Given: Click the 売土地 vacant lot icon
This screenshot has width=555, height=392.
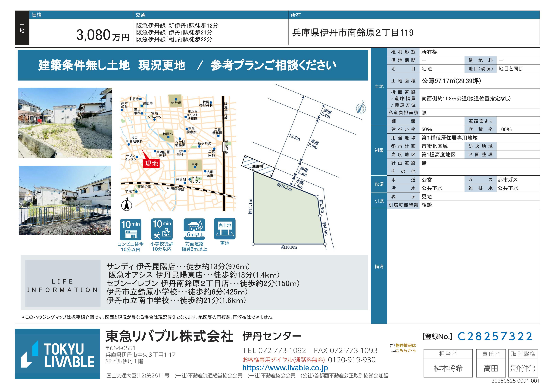Looking at the screenshot, I should (224, 229).
